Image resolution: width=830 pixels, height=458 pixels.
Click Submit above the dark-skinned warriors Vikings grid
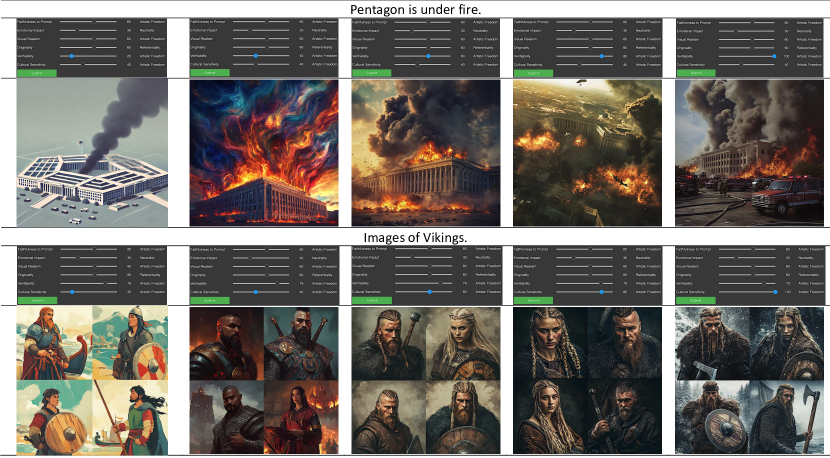pos(210,300)
